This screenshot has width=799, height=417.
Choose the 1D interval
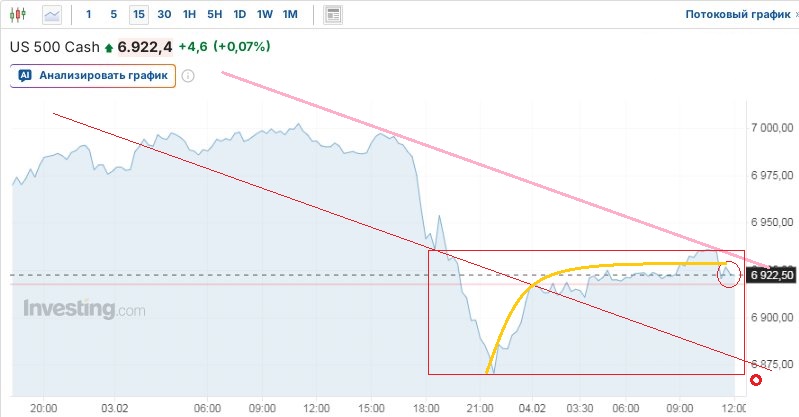239,15
